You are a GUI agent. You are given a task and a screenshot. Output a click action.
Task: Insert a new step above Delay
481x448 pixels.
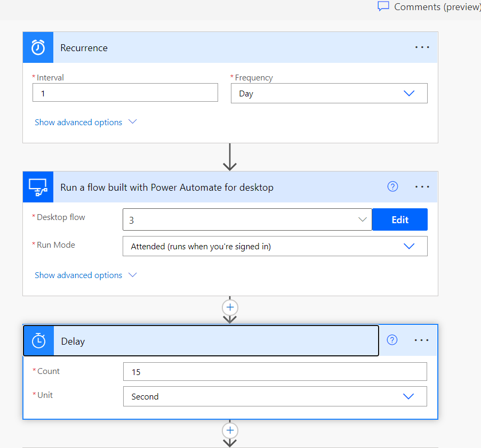coord(230,307)
